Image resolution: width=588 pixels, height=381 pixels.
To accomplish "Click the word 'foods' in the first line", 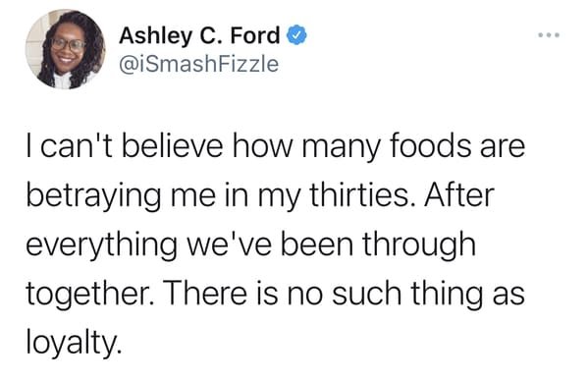I will pos(431,146).
